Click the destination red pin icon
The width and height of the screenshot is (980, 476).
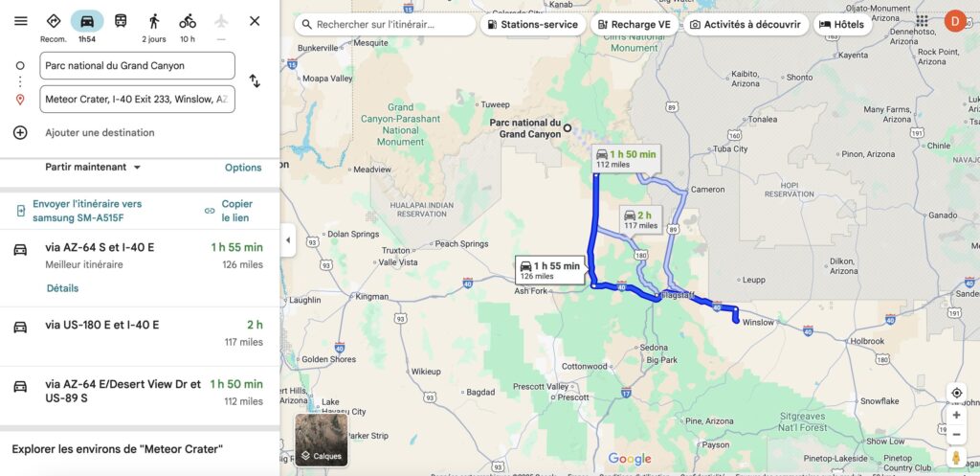(20, 100)
